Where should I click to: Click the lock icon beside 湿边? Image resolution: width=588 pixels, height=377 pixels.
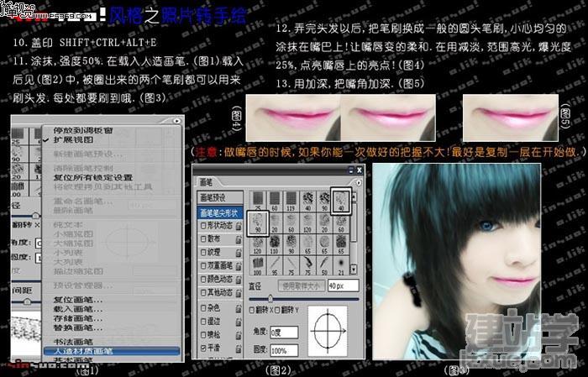click(238, 322)
